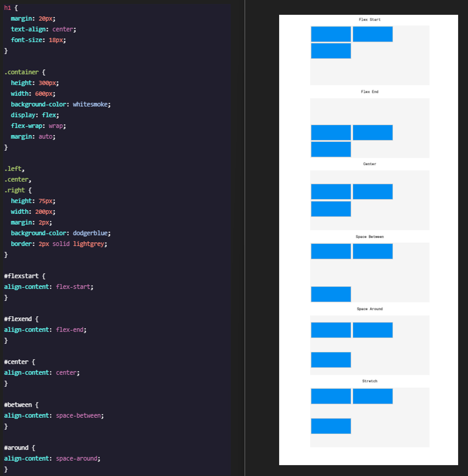Click the "dodgerblue" color value
Viewport: 468px width, 476px height.
tap(90, 233)
